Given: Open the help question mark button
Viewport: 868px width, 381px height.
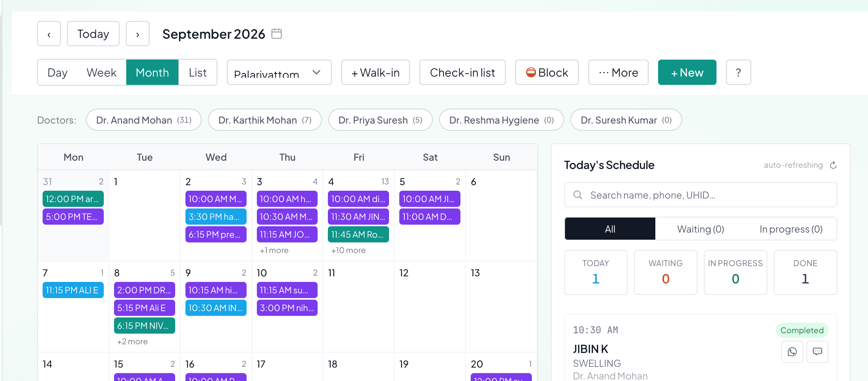Looking at the screenshot, I should coord(739,73).
